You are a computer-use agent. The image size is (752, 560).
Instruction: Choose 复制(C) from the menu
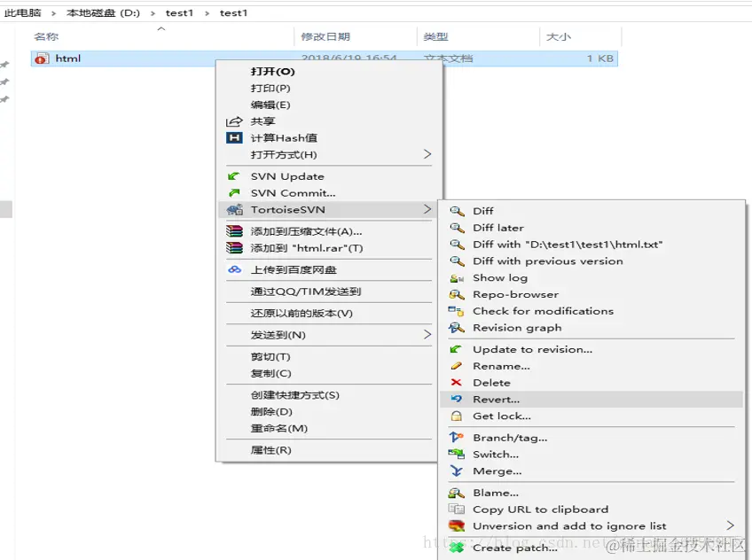tap(270, 374)
